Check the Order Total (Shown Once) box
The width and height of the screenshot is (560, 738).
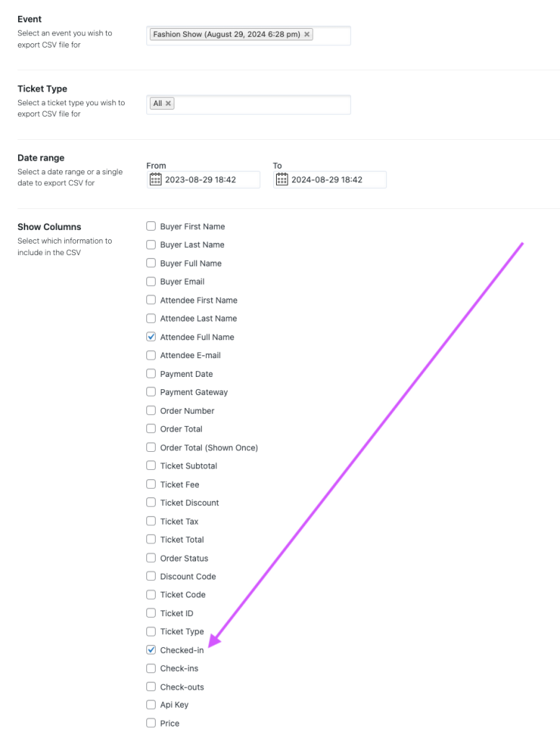(151, 448)
